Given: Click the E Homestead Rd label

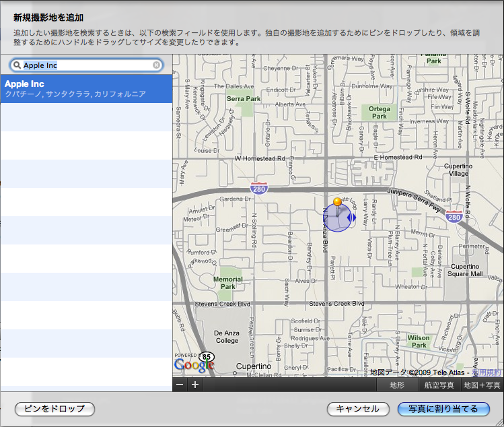Looking at the screenshot, I should pos(398,157).
